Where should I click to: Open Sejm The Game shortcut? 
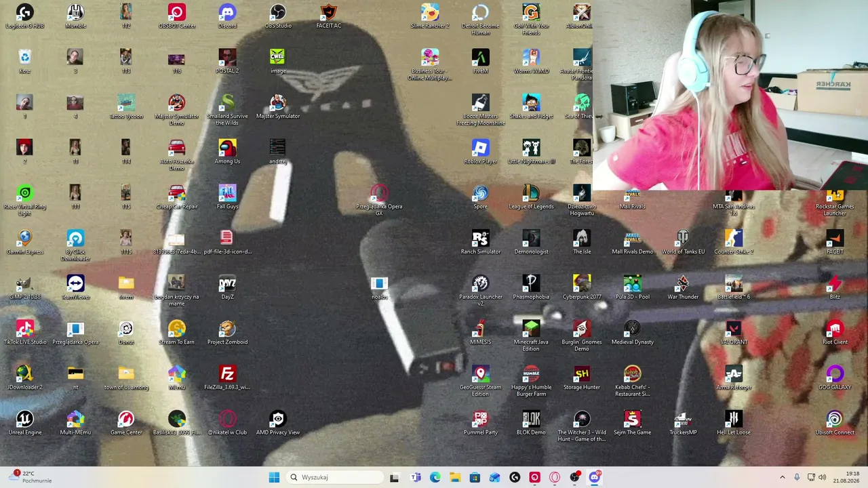tap(632, 423)
